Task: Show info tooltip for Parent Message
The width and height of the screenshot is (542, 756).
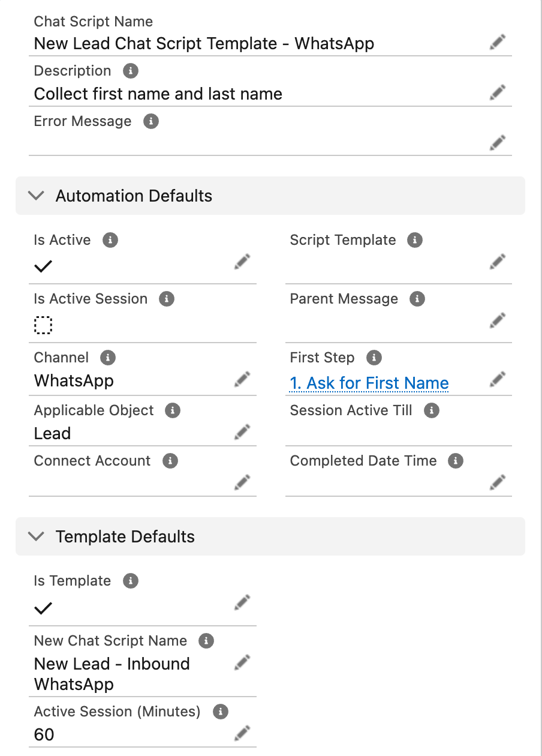Action: pos(417,299)
